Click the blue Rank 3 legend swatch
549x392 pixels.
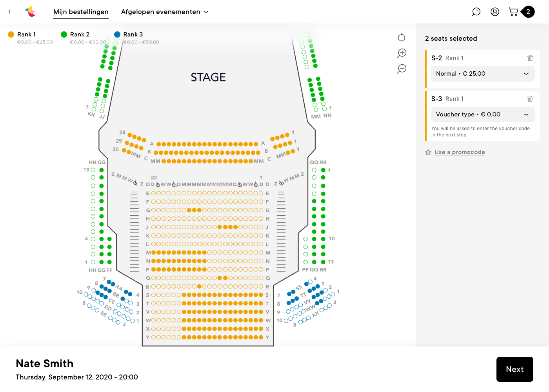pos(117,34)
